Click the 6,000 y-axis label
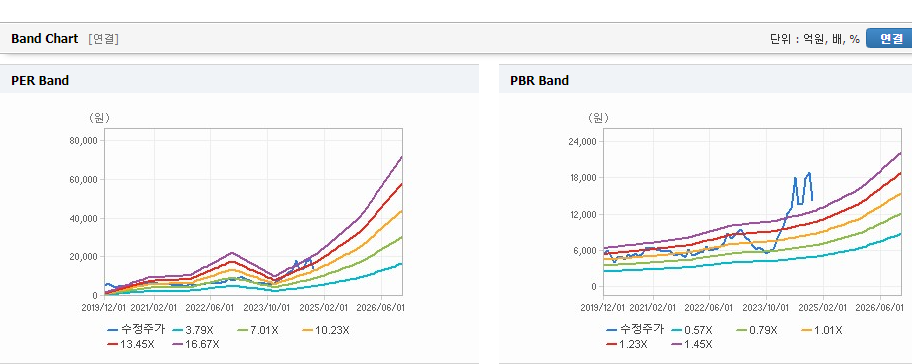The height and width of the screenshot is (364, 912). 586,251
